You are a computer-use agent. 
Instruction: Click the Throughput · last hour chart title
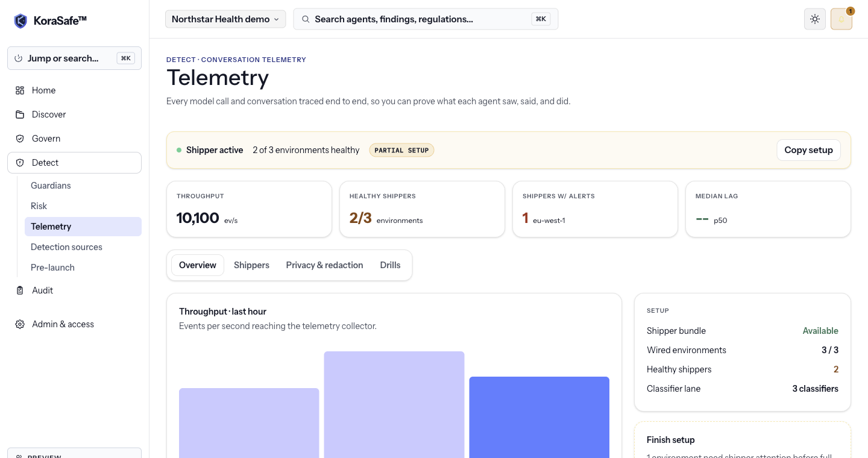point(222,312)
